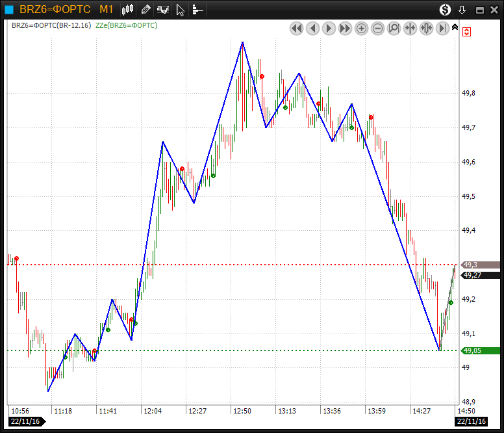This screenshot has width=504, height=433.
Task: Open the M1 timeframe selector
Action: pyautogui.click(x=107, y=10)
